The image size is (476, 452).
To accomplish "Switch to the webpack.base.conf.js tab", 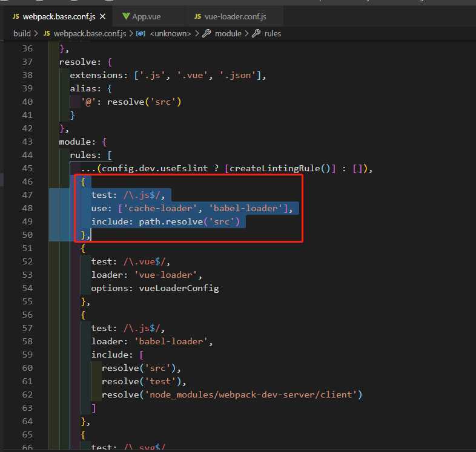I will (x=59, y=16).
